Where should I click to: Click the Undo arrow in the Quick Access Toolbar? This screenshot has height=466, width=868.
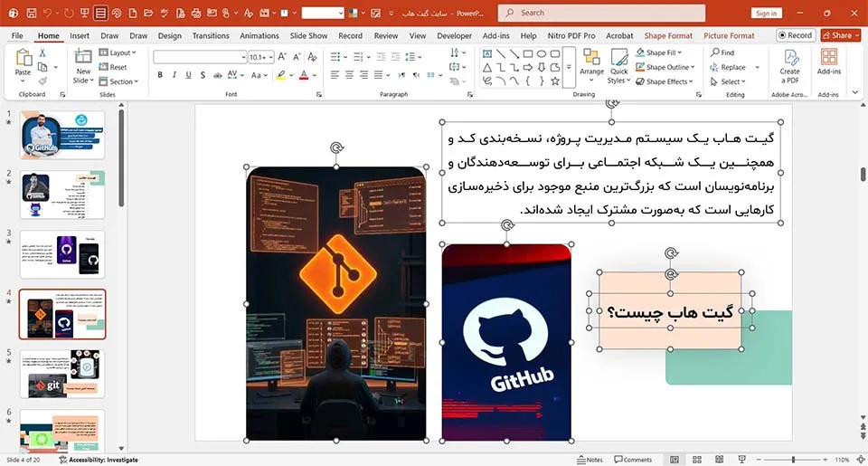click(48, 13)
